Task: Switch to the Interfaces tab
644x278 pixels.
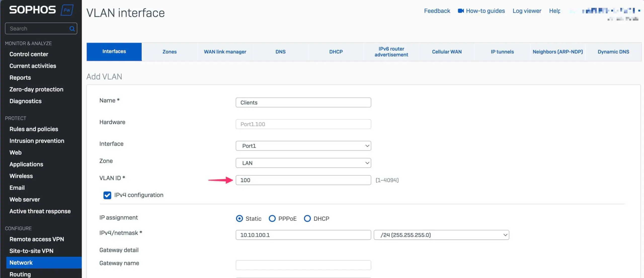Action: click(x=114, y=52)
